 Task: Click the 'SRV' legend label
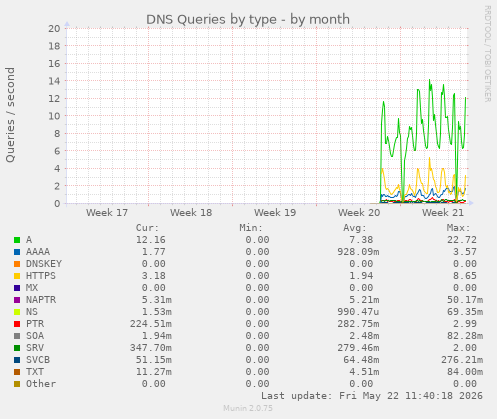click(35, 348)
